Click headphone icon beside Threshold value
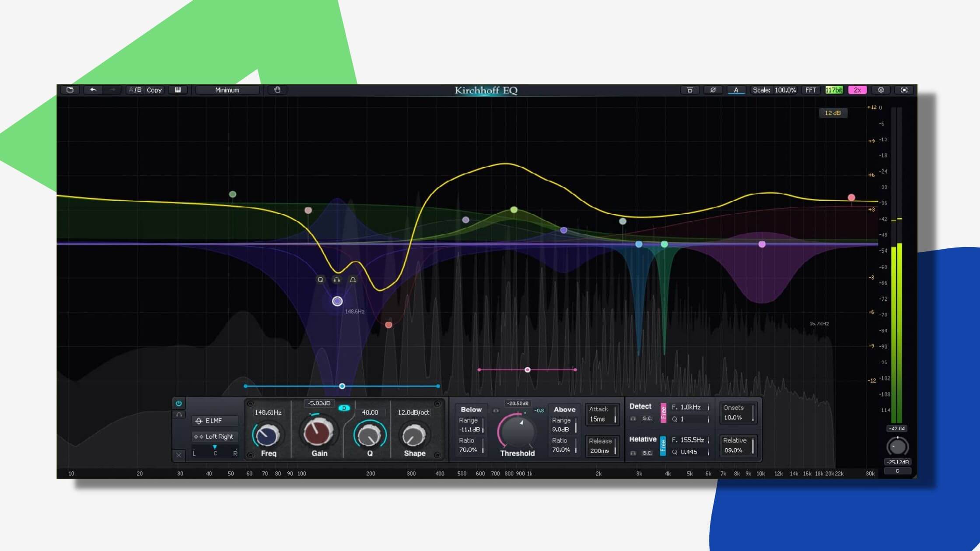The width and height of the screenshot is (980, 551). pos(496,411)
